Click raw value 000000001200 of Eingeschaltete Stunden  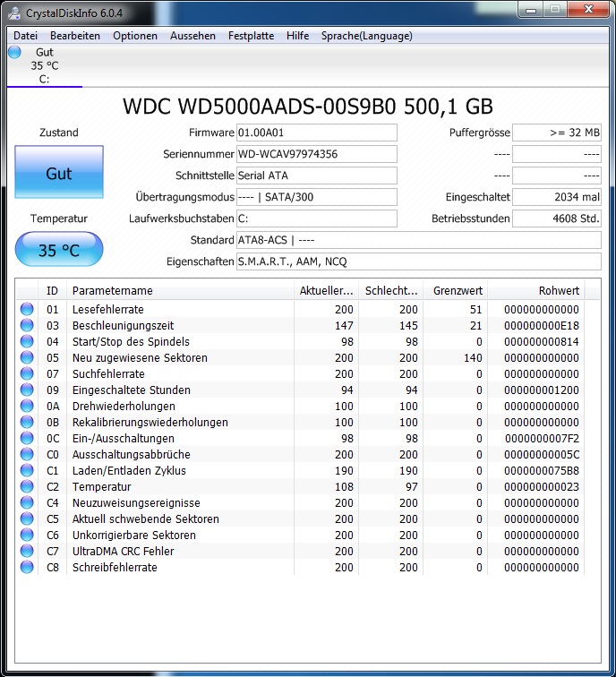(542, 390)
